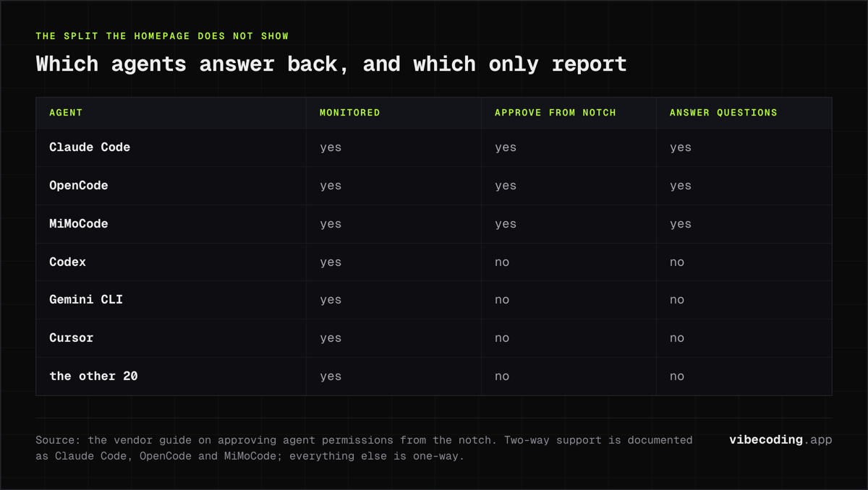The width and height of the screenshot is (868, 490).
Task: Select the Codex agent name
Action: (x=67, y=262)
